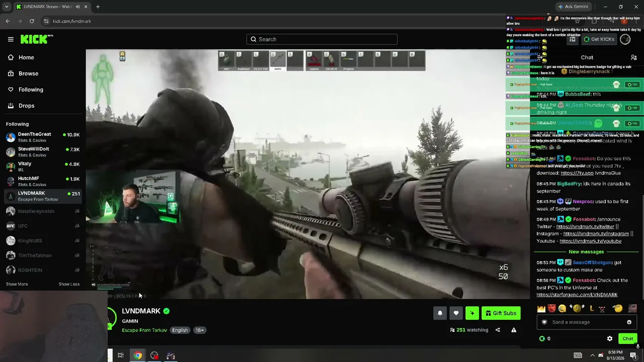
Task: Click the Gift Subs button
Action: 501,313
